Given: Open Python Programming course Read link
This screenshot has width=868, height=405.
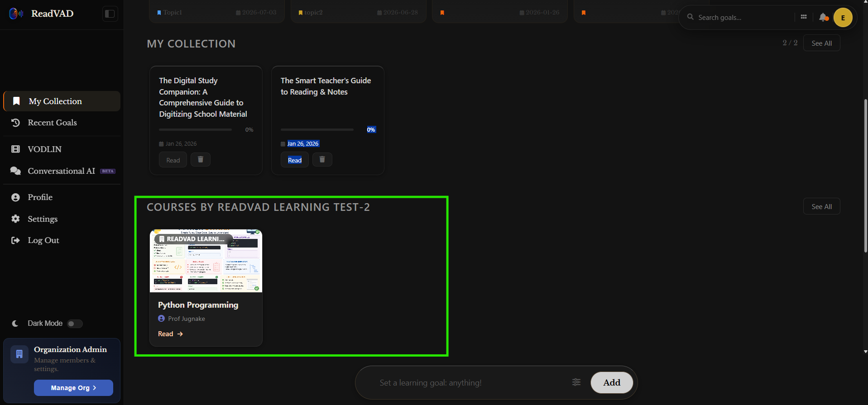Looking at the screenshot, I should [x=170, y=334].
